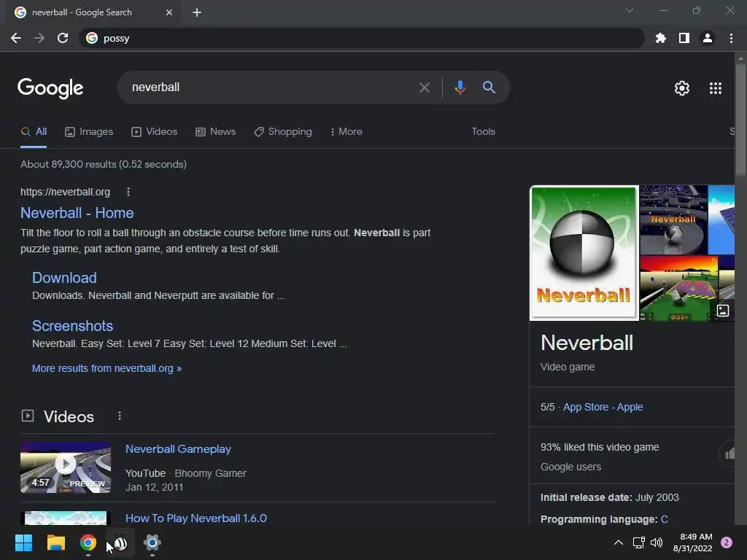Clear the search box with the X icon
This screenshot has width=747, height=560.
pyautogui.click(x=424, y=87)
